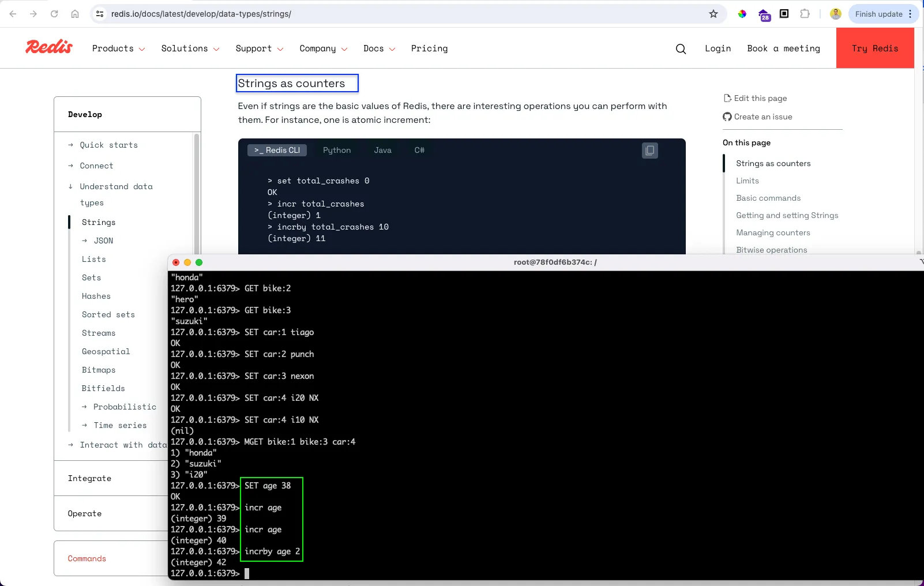Screen dimensions: 924x586
Task: Open the extension with the 28 badge
Action: pos(764,15)
